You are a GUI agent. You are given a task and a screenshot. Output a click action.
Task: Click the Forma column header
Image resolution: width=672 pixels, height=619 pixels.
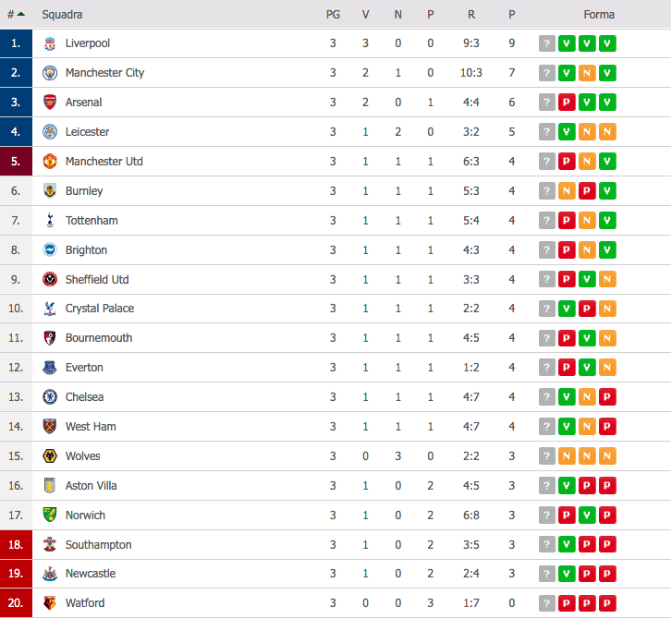(599, 15)
